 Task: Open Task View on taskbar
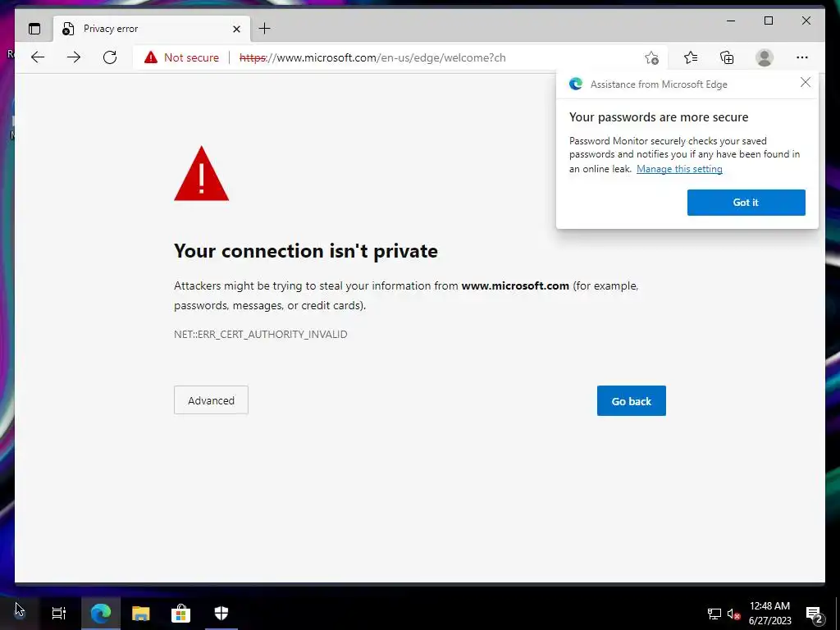[x=59, y=612]
